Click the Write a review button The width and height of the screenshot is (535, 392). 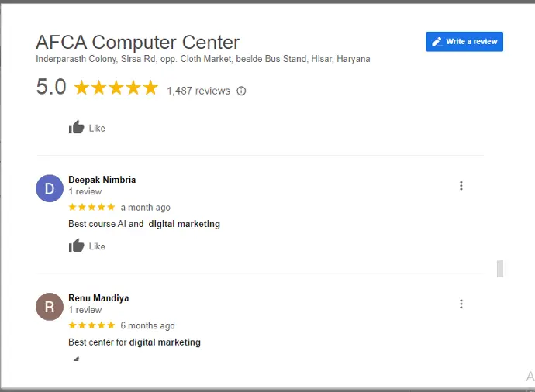pyautogui.click(x=464, y=42)
